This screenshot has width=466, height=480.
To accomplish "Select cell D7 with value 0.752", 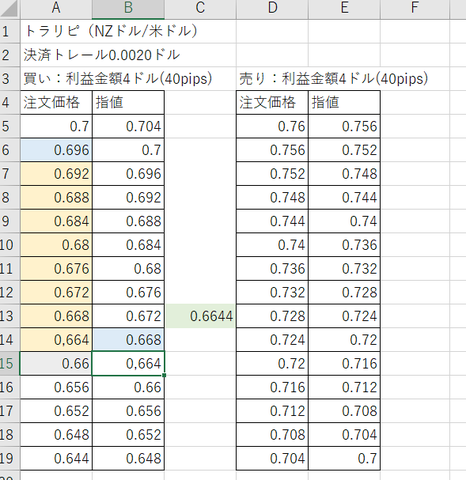I will coord(272,174).
